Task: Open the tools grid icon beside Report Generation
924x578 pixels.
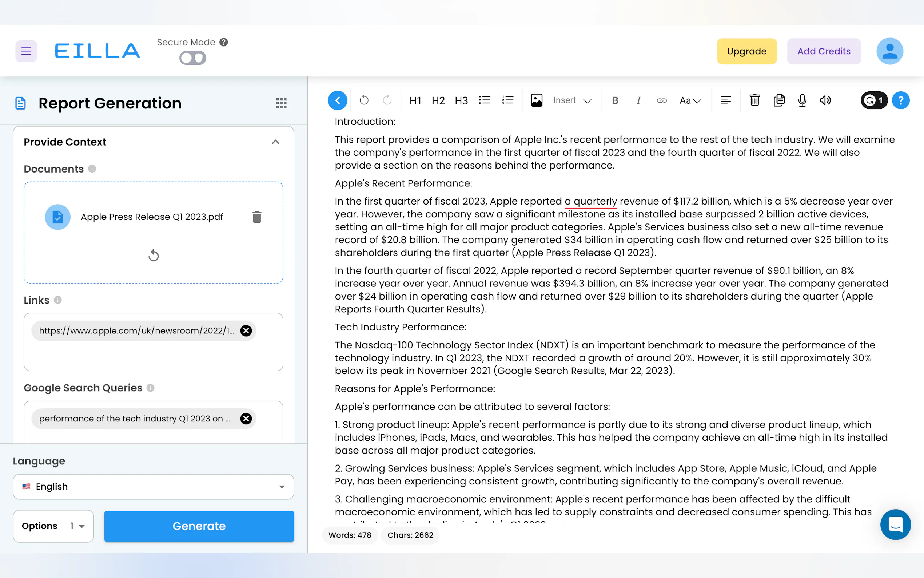Action: (281, 103)
